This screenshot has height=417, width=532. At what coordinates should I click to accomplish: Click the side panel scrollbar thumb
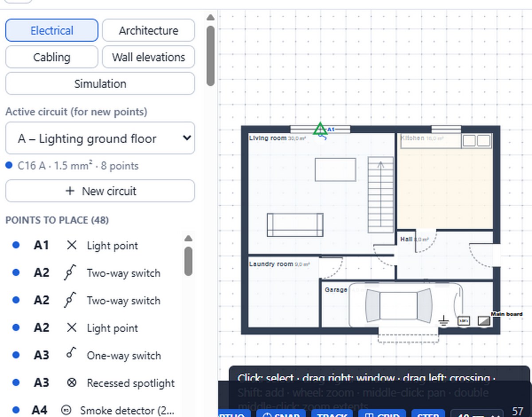click(211, 56)
